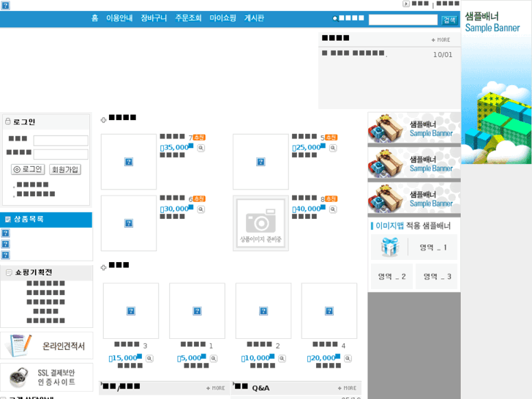Screen dimensions: 532x399
Task: Open product thumbnail priced 35,000
Action: 129,162
